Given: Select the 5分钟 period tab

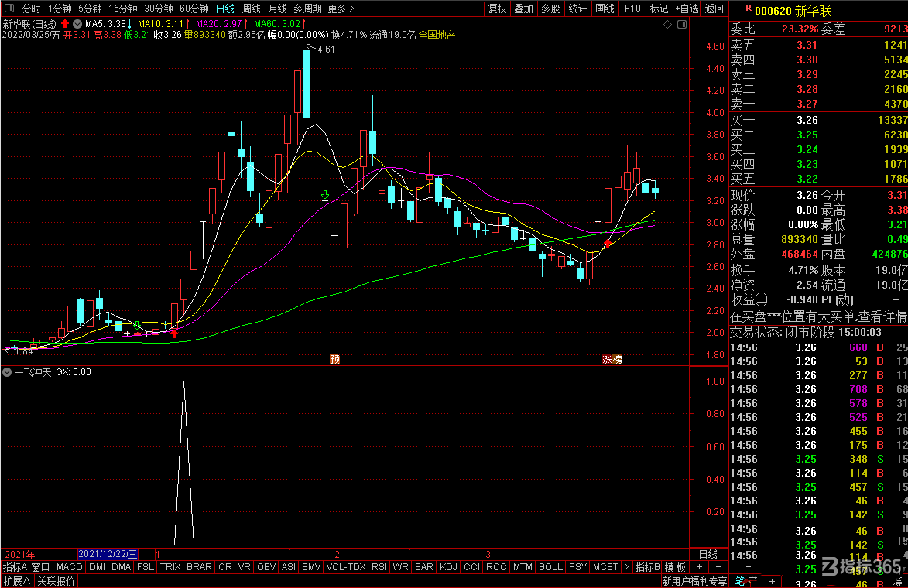Looking at the screenshot, I should [x=90, y=9].
